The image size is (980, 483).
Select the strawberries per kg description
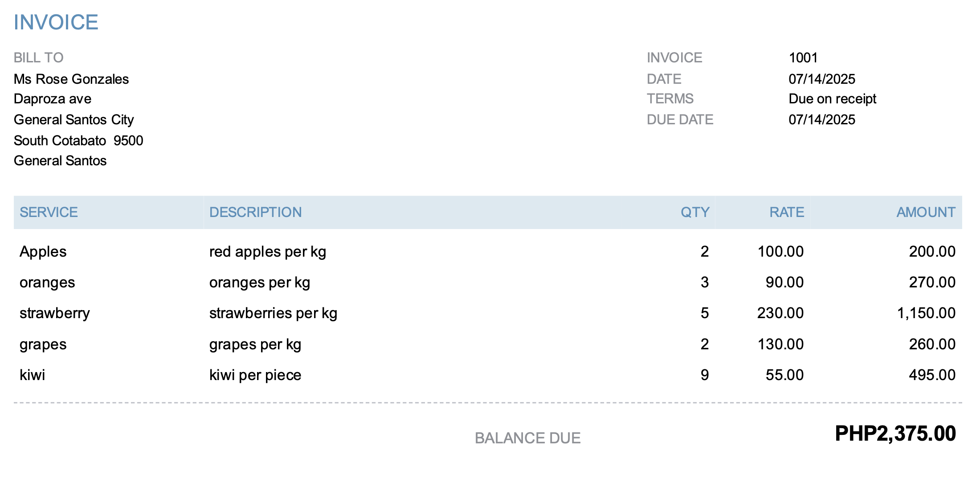(273, 313)
